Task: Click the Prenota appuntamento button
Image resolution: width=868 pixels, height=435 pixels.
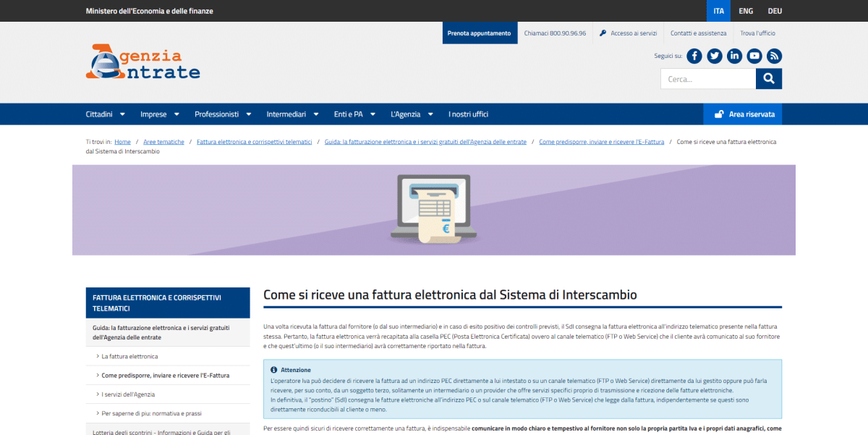Action: coord(479,33)
